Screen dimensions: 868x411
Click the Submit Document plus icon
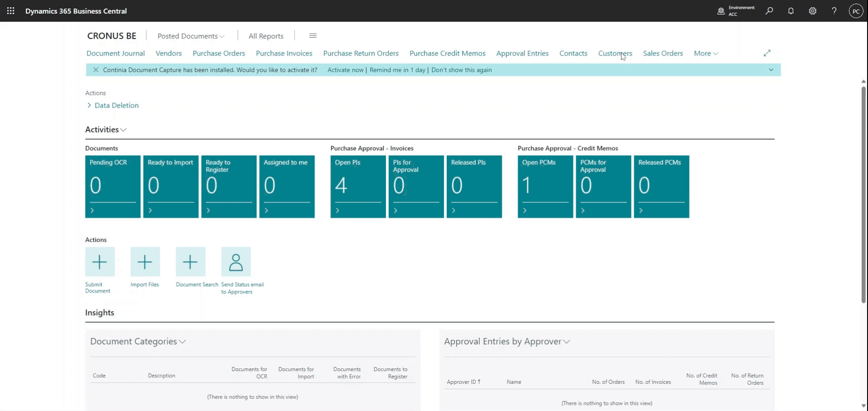(x=100, y=262)
